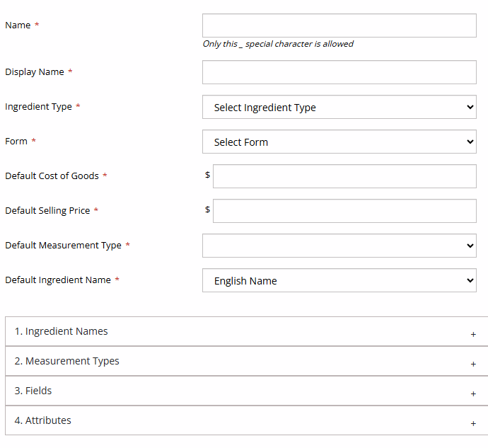Expand the Fields accordion section
Screen dimensions: 488x448
(x=33, y=391)
